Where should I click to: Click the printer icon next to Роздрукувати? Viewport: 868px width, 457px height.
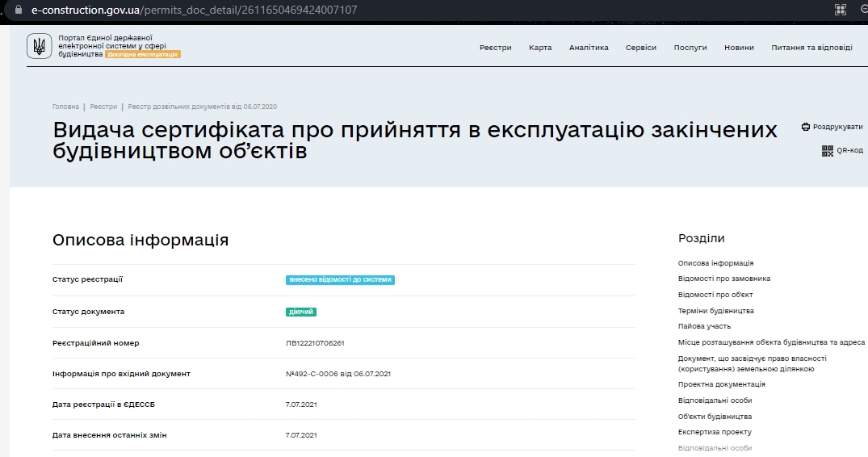(x=806, y=127)
